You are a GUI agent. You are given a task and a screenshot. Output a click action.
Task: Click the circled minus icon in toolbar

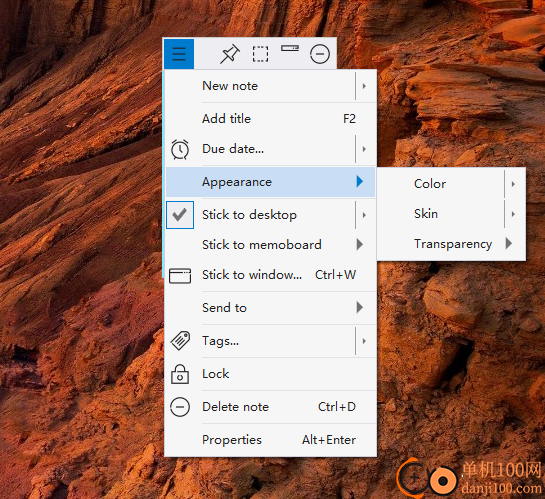(319, 54)
